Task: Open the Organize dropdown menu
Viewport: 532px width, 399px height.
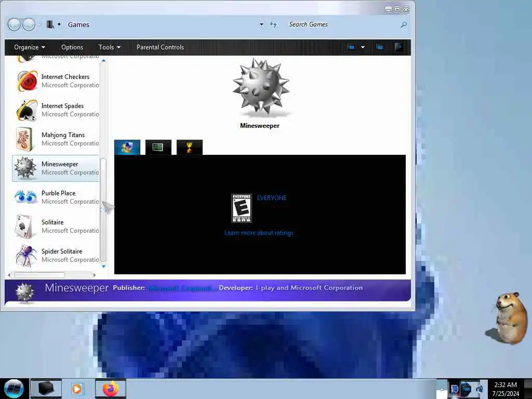Action: click(30, 47)
